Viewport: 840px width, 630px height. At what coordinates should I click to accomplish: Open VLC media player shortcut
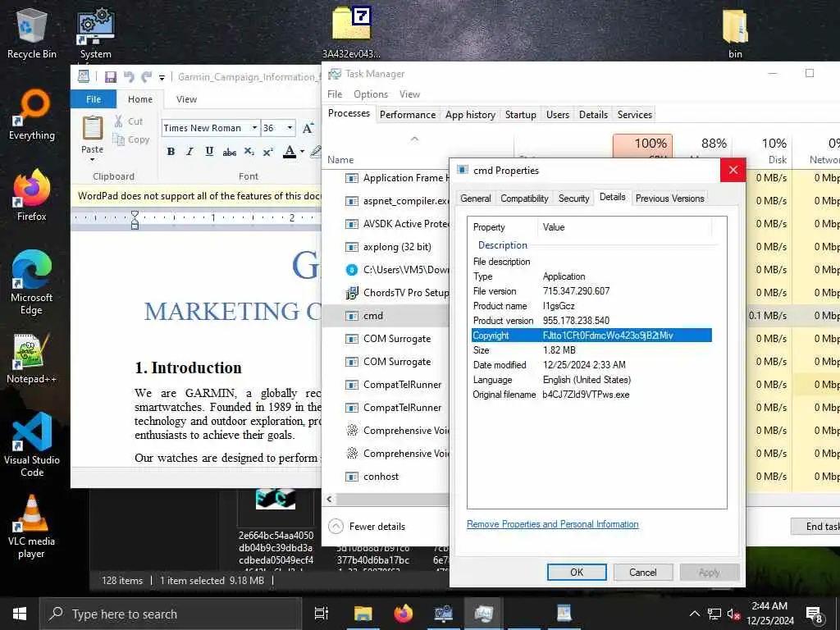[x=32, y=527]
